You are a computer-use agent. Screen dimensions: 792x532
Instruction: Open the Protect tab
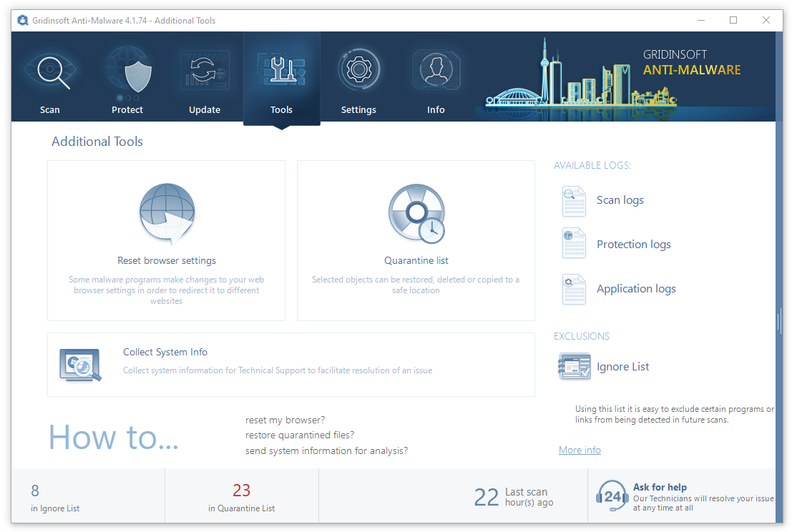(127, 79)
